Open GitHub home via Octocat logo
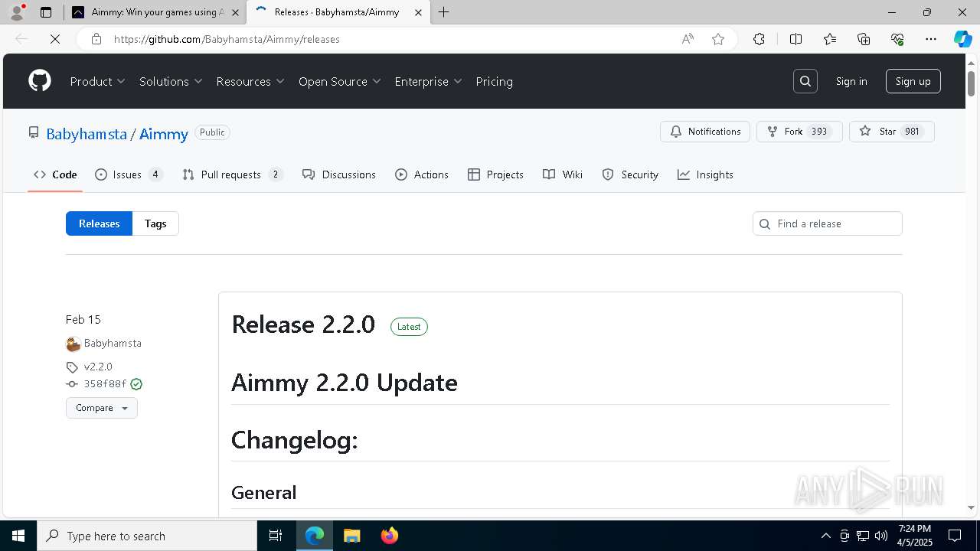 click(40, 81)
